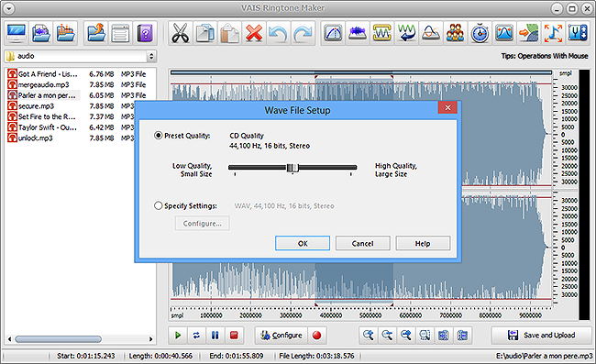The image size is (596, 364).
Task: Click the redo arrow icon
Action: click(303, 33)
